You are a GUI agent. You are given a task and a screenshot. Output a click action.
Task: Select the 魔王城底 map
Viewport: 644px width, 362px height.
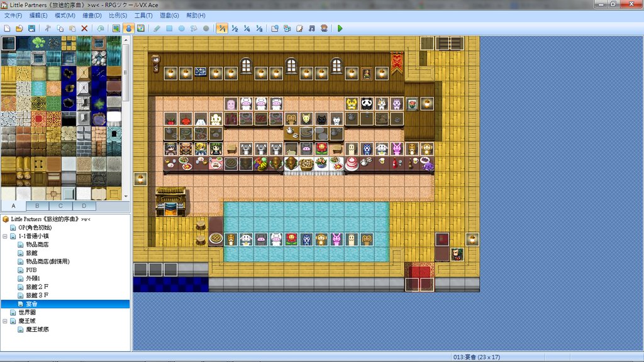coord(37,329)
